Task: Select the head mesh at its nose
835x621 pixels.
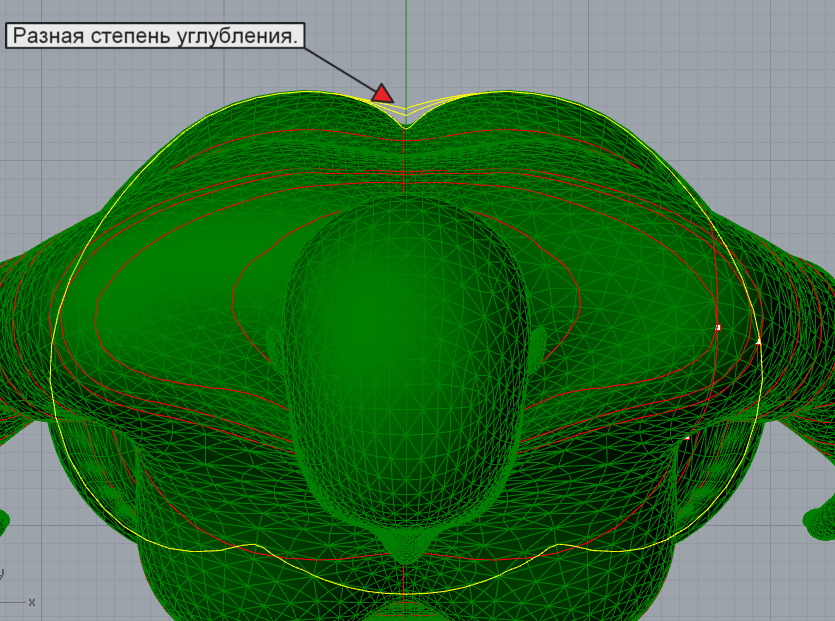Action: pos(406,544)
